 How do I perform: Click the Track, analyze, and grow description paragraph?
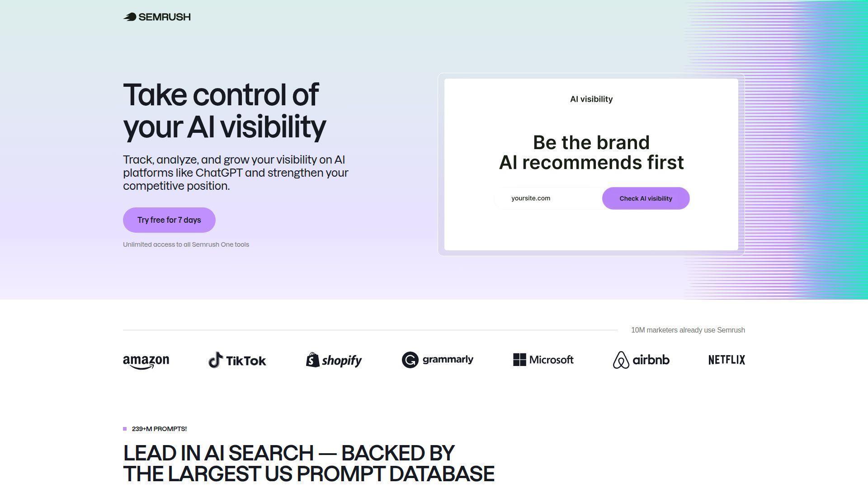[x=236, y=173]
